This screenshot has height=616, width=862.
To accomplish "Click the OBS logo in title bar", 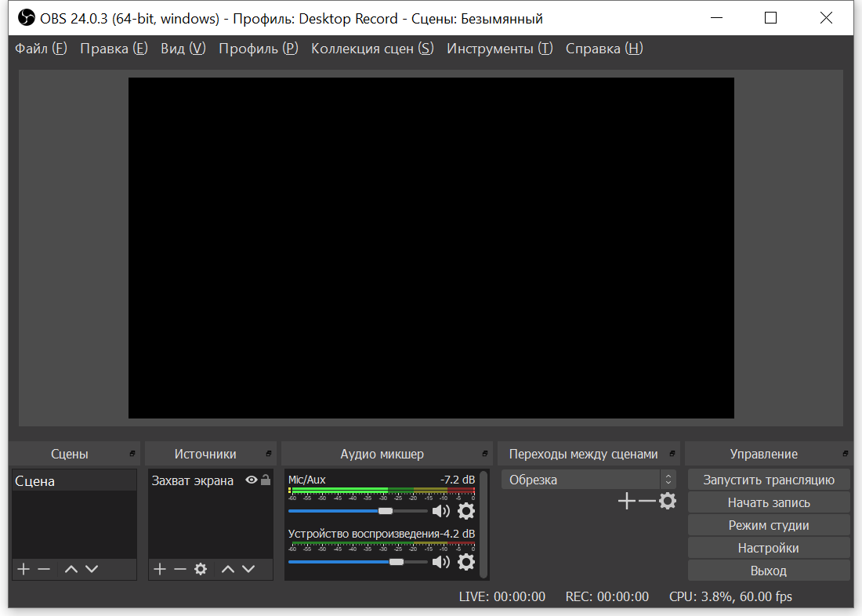I will click(x=27, y=18).
